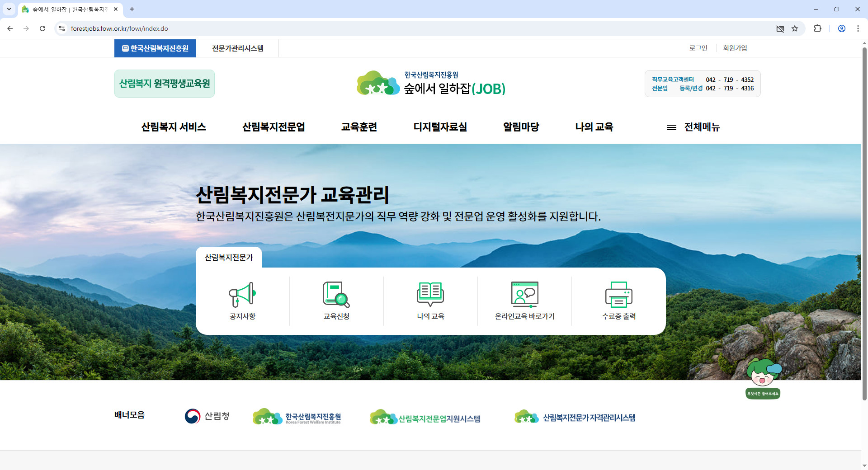Select the 산림청 banner logo
Viewport: 868px width, 470px height.
[207, 416]
